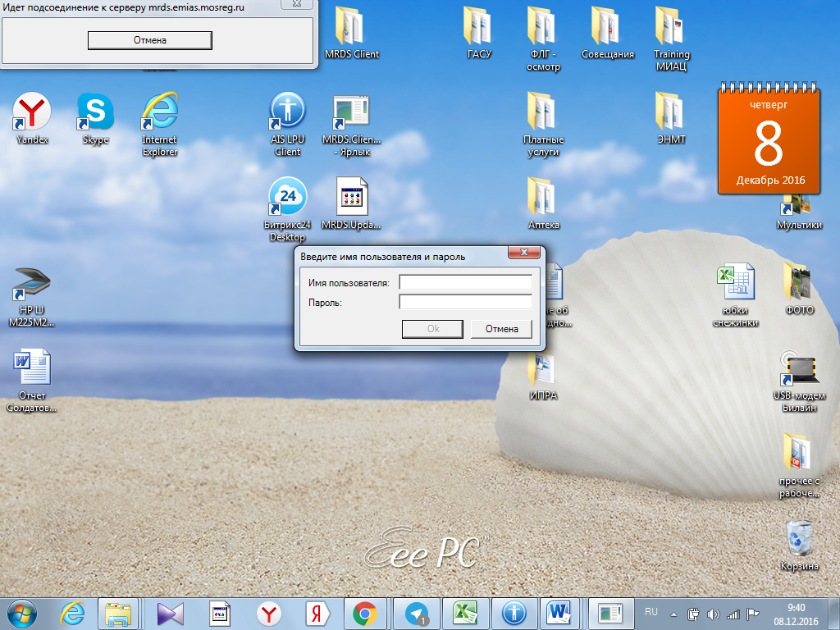Show hidden tray icons arrow
Viewport: 840px width, 630px height.
pyautogui.click(x=674, y=614)
